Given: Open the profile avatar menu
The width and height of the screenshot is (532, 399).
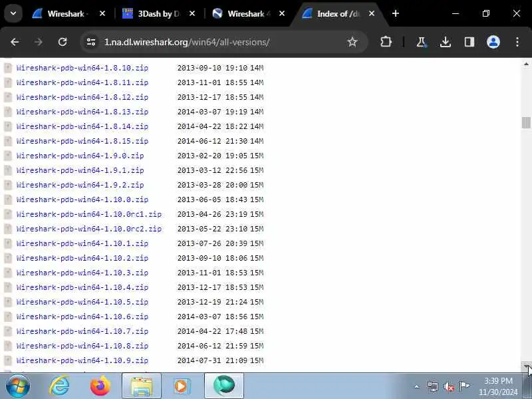Looking at the screenshot, I should [493, 42].
